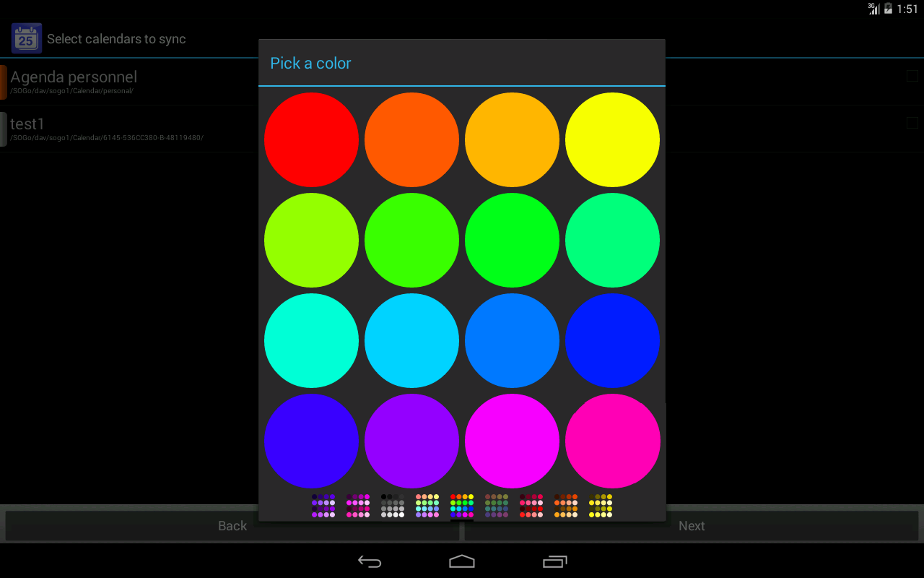Select the yellow shades palette thumbnail
Image resolution: width=924 pixels, height=578 pixels.
601,506
